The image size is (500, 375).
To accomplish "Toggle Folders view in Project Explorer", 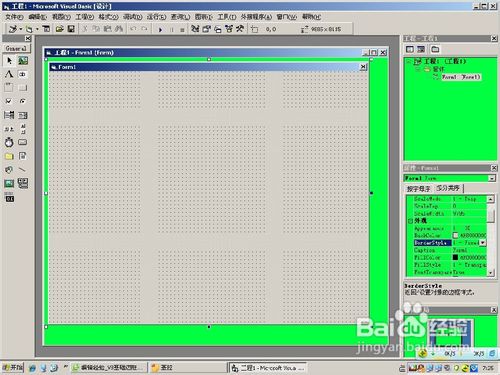I will [x=435, y=49].
